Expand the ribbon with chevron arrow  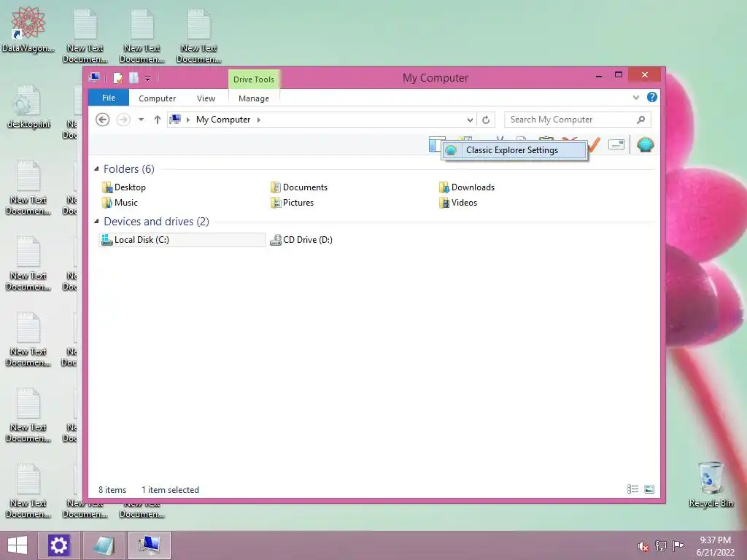pos(635,98)
